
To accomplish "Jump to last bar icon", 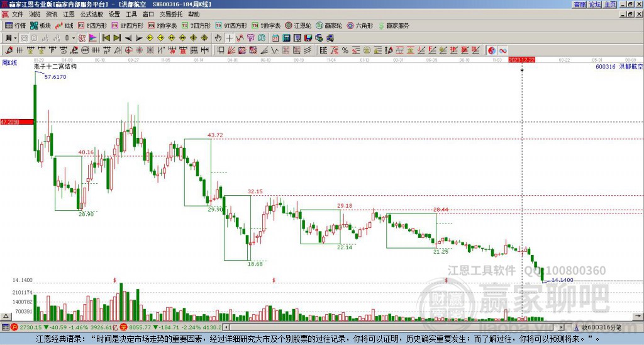I will tap(117, 38).
